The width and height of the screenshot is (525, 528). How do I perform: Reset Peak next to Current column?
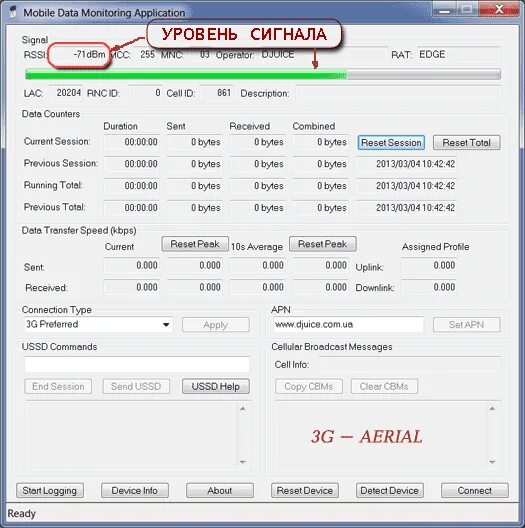[195, 244]
